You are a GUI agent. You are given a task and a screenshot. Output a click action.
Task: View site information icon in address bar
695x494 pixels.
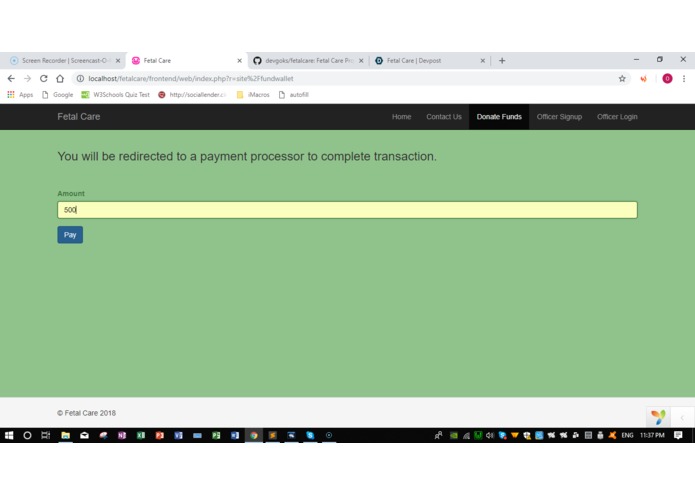coord(80,78)
